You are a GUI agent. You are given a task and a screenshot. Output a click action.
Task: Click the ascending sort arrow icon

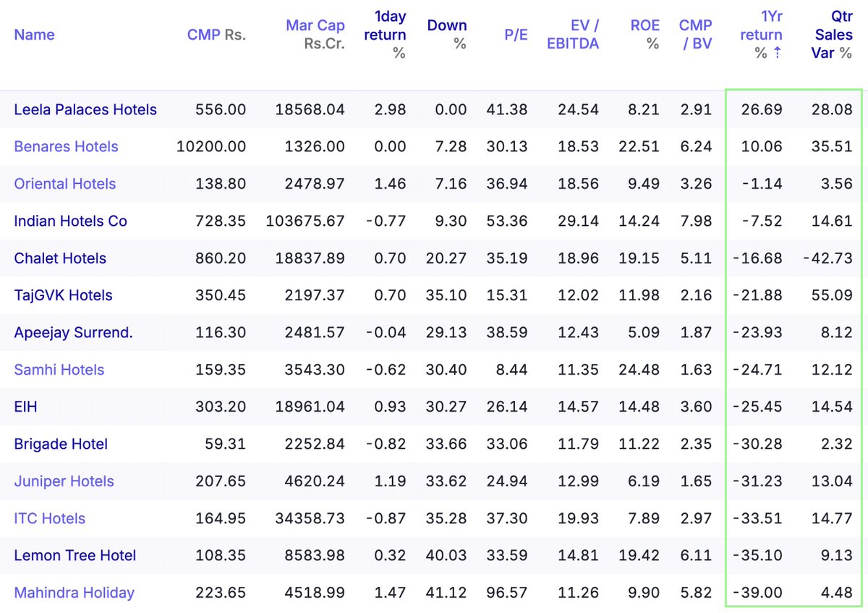(x=777, y=53)
